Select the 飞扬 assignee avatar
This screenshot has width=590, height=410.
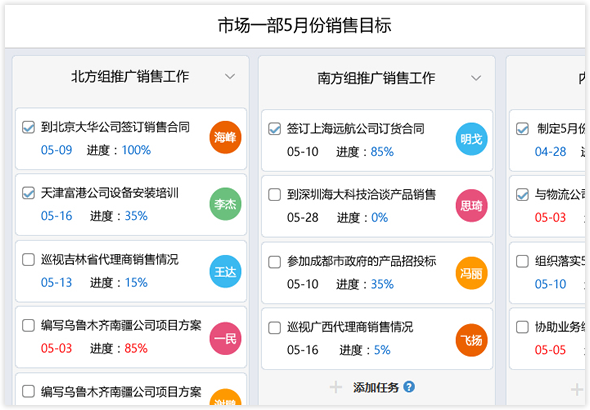pos(471,340)
